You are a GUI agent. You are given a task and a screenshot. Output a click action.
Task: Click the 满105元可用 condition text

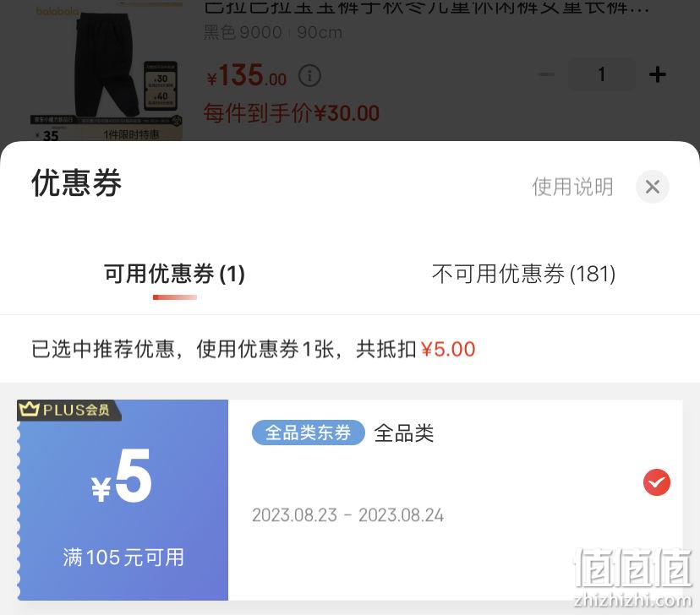coord(123,558)
